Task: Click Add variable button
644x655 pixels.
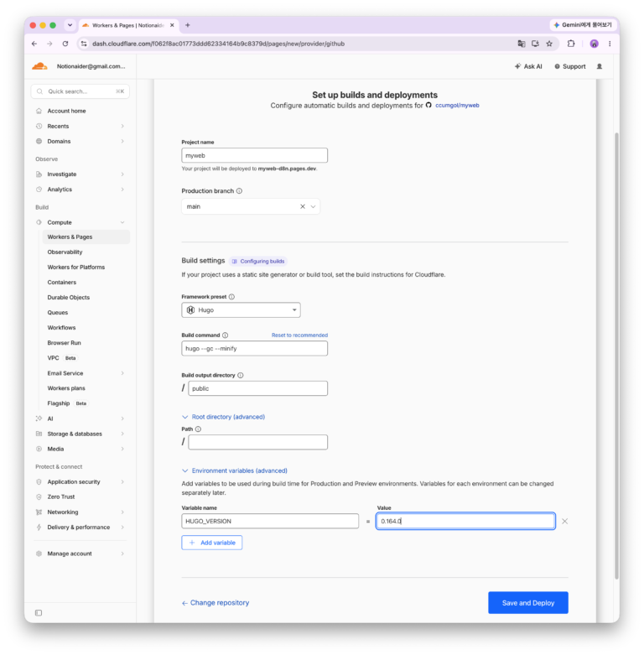Action: pos(212,543)
